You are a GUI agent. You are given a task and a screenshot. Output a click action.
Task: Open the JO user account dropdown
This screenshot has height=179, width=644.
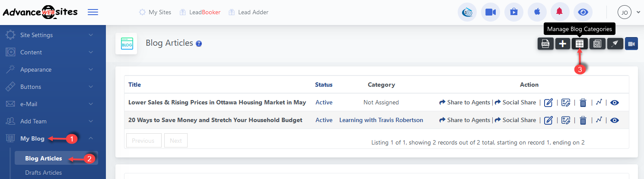tap(628, 13)
